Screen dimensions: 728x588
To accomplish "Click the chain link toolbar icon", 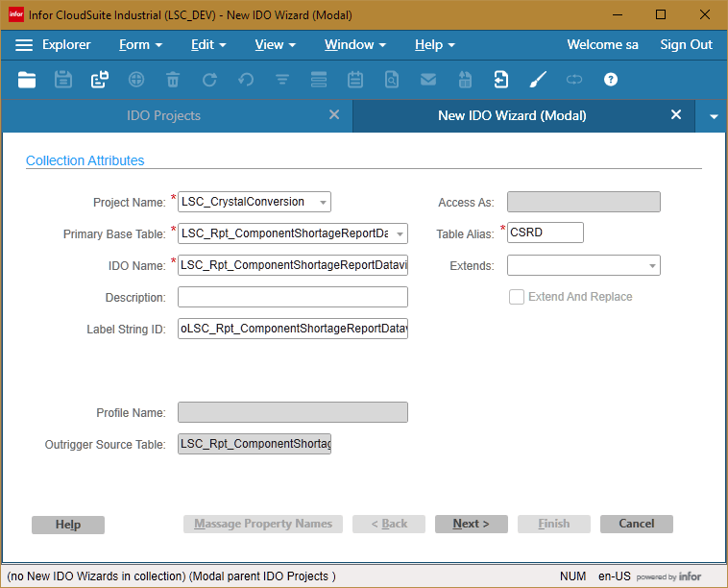I will pos(574,80).
